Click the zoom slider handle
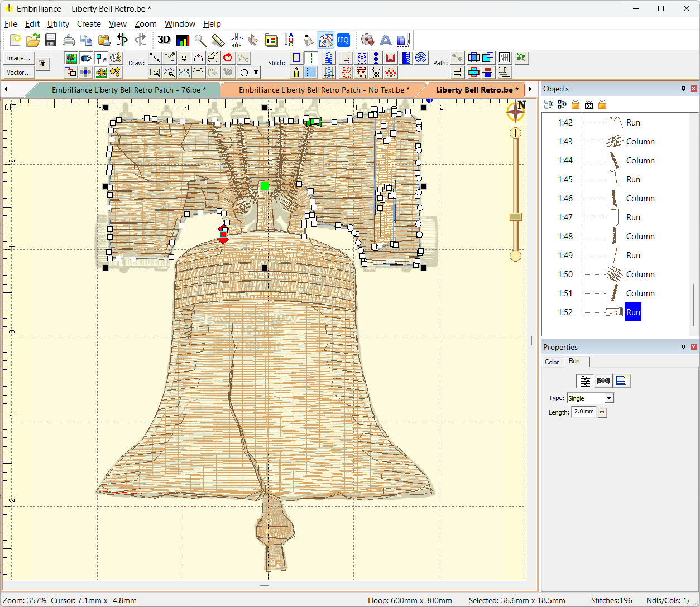The width and height of the screenshot is (700, 607). [x=515, y=216]
